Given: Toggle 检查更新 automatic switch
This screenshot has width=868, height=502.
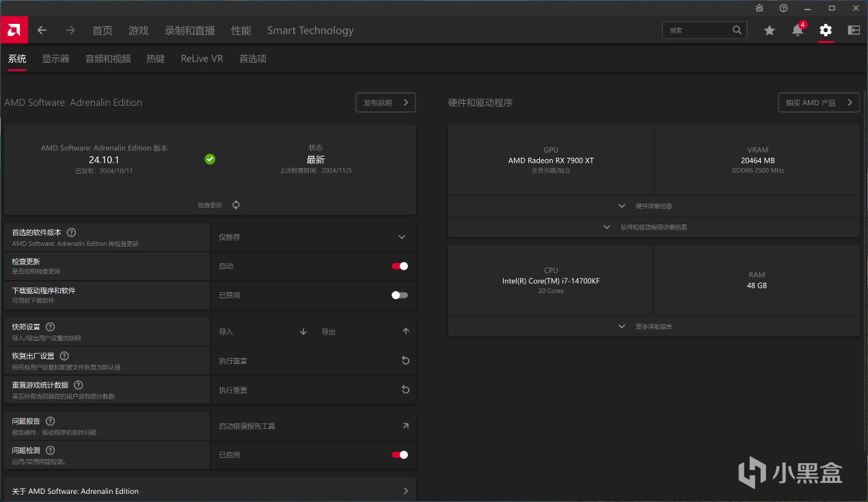Looking at the screenshot, I should click(400, 266).
